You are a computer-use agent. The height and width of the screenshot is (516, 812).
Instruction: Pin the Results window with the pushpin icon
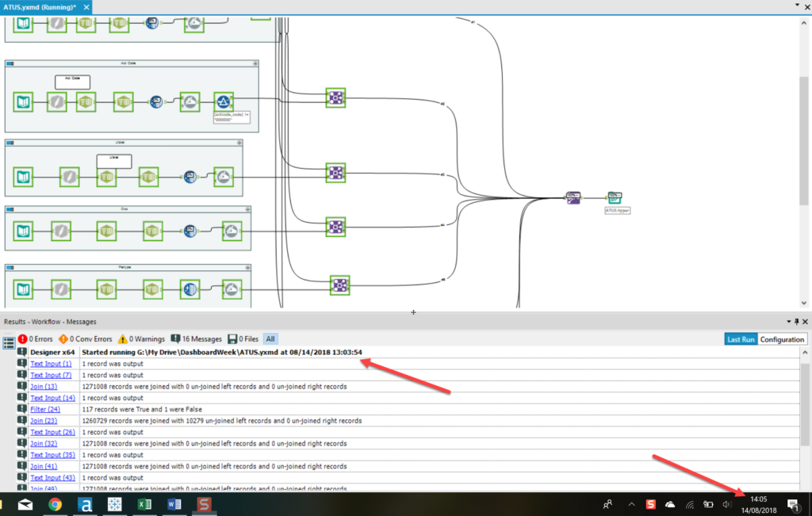tap(796, 321)
